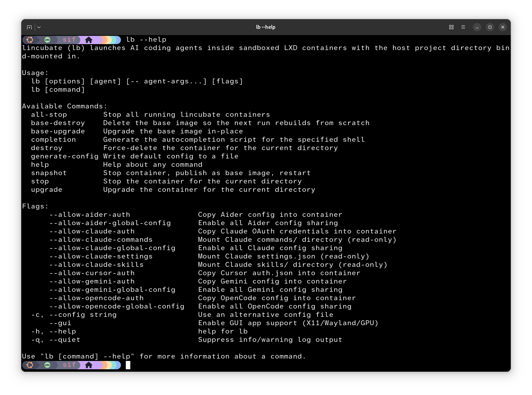532x395 pixels.
Task: Click the '--allow-claude-settings' flag
Action: coord(101,256)
